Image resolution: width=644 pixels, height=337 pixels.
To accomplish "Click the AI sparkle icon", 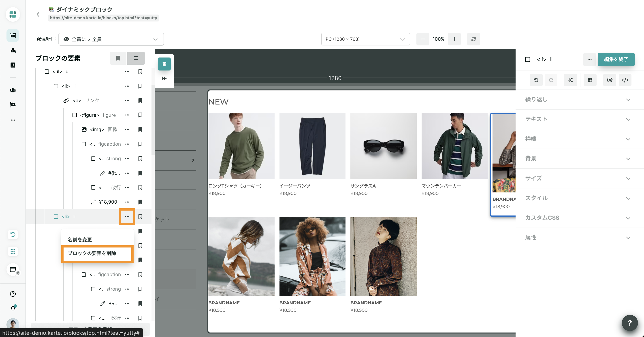I will [x=570, y=80].
